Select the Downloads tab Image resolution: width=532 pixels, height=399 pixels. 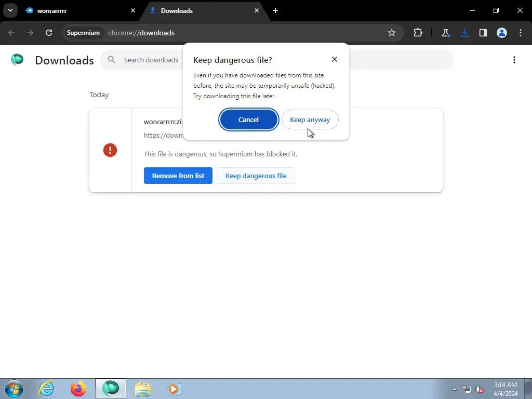pos(204,10)
